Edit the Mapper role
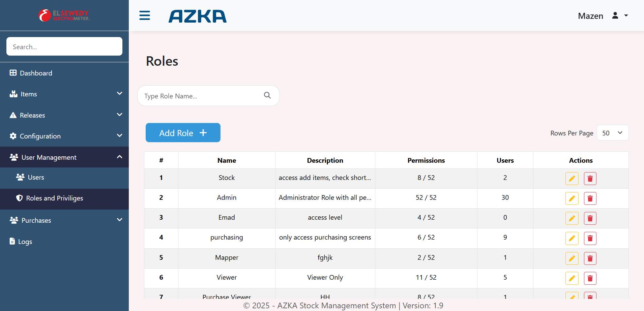 coord(572,258)
